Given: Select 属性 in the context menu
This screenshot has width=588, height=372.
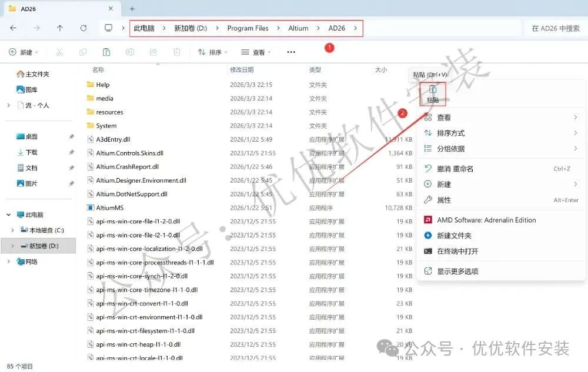Looking at the screenshot, I should (x=501, y=200).
